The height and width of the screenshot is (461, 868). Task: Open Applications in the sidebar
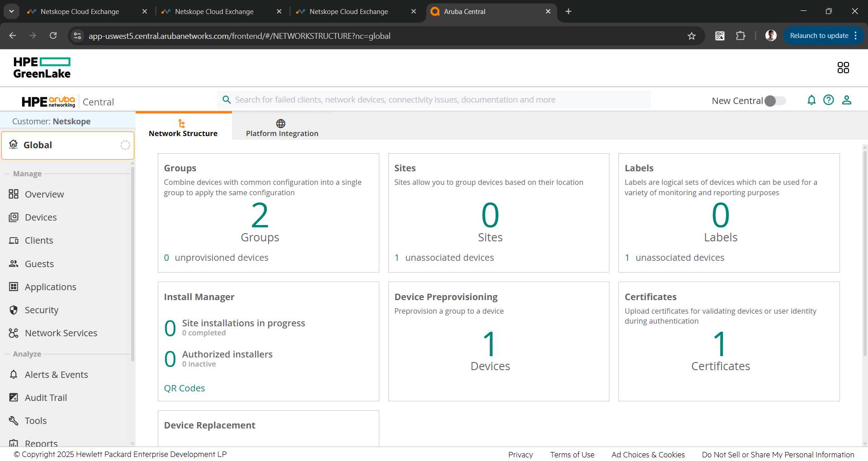(51, 287)
